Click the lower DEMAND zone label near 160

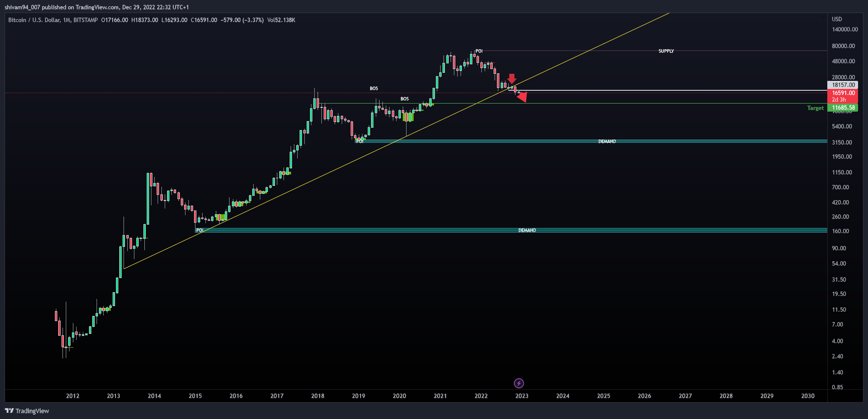[x=527, y=230]
